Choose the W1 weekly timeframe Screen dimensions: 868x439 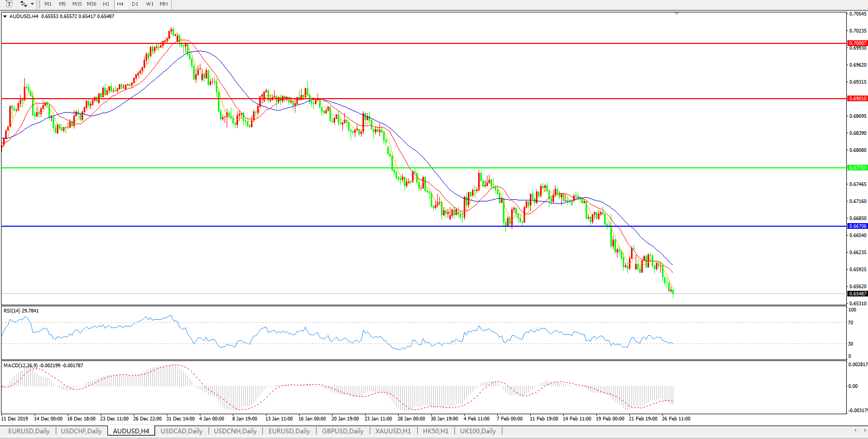[x=149, y=4]
